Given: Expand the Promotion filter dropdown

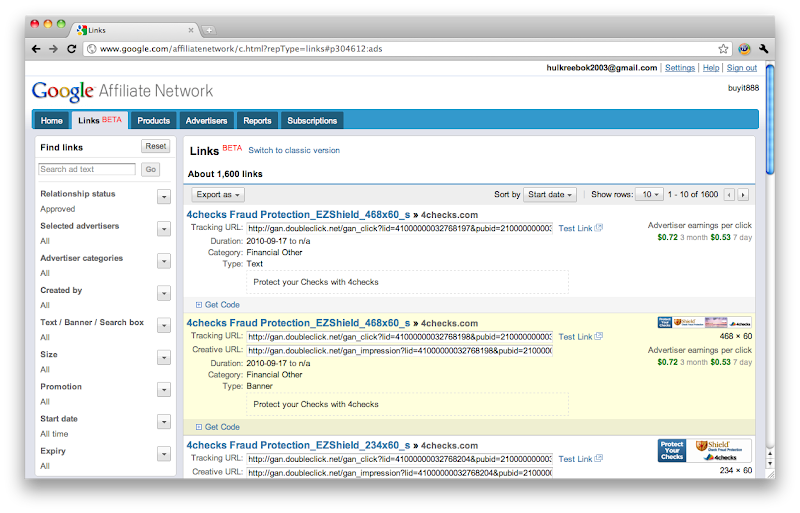Looking at the screenshot, I should click(x=164, y=389).
